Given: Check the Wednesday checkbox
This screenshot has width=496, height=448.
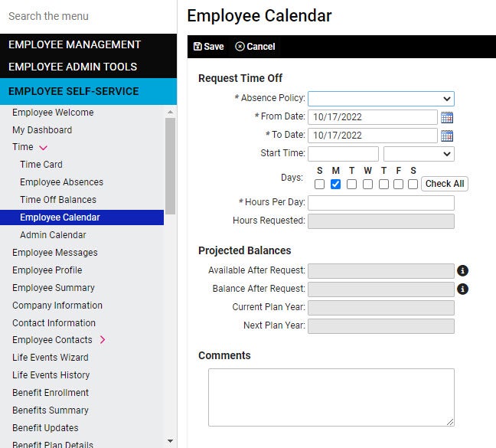Looking at the screenshot, I should (367, 184).
